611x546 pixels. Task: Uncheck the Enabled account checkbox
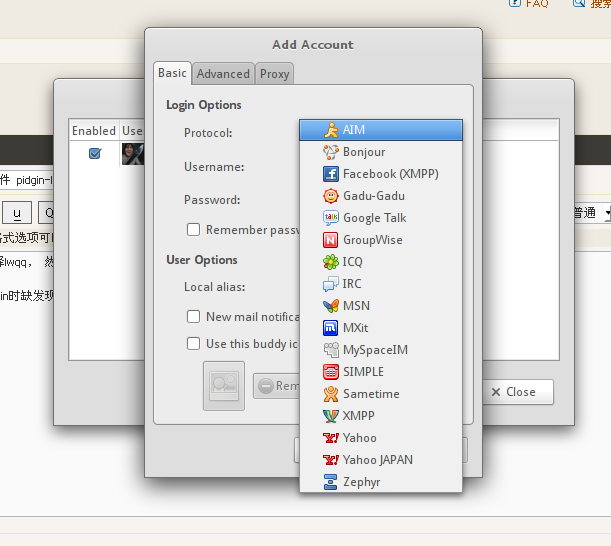tap(95, 154)
